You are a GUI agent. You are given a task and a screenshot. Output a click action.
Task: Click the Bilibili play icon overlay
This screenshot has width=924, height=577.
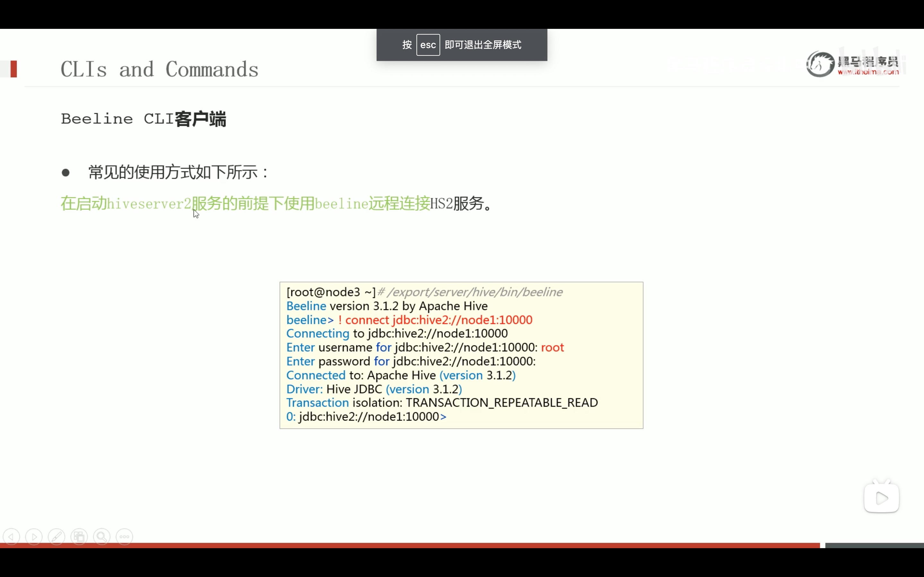point(881,498)
